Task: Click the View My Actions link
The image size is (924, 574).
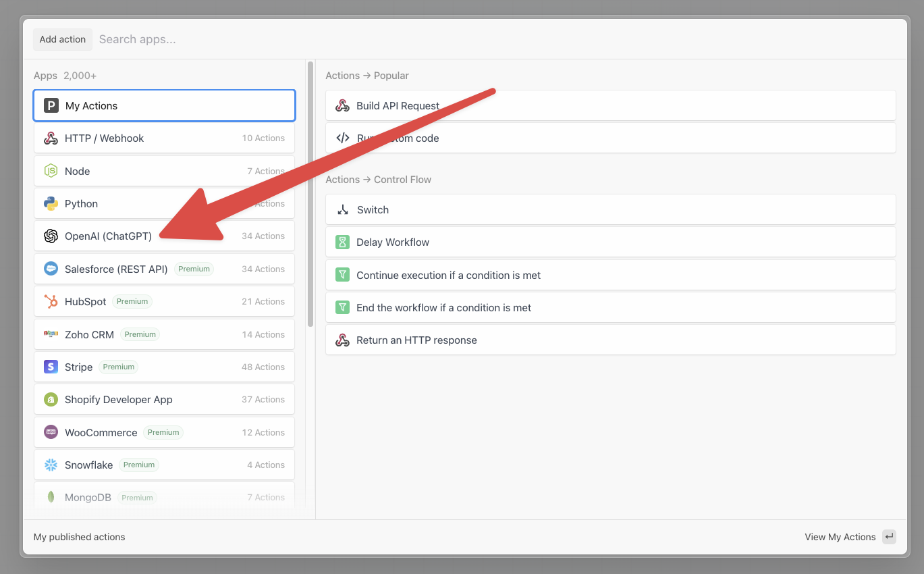Action: [x=840, y=537]
